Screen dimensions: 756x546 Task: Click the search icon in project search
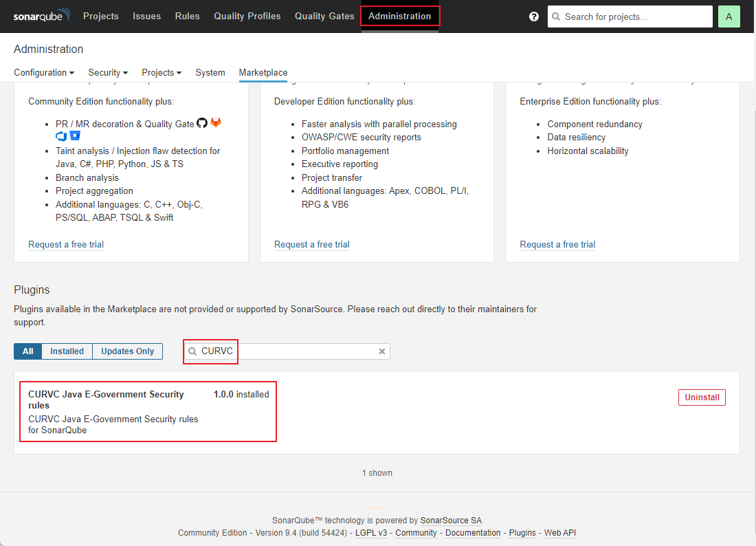[556, 17]
